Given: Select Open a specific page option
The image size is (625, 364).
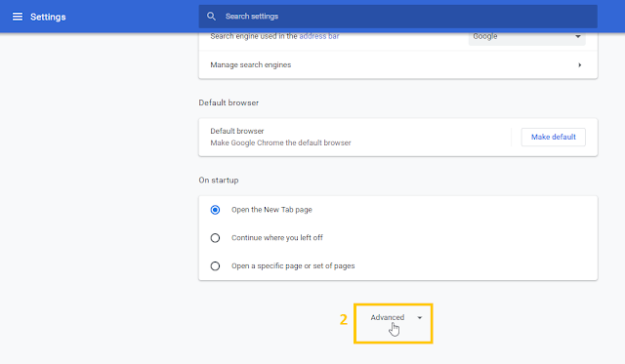Looking at the screenshot, I should (215, 266).
